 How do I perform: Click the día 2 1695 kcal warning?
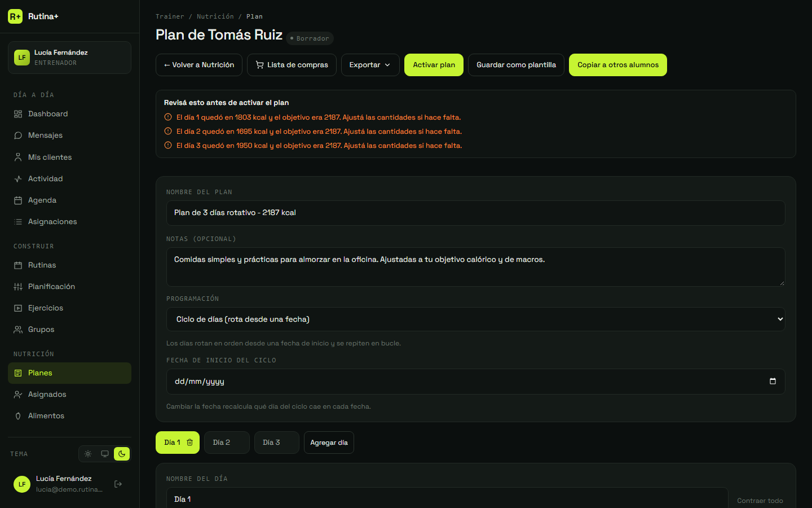point(319,132)
